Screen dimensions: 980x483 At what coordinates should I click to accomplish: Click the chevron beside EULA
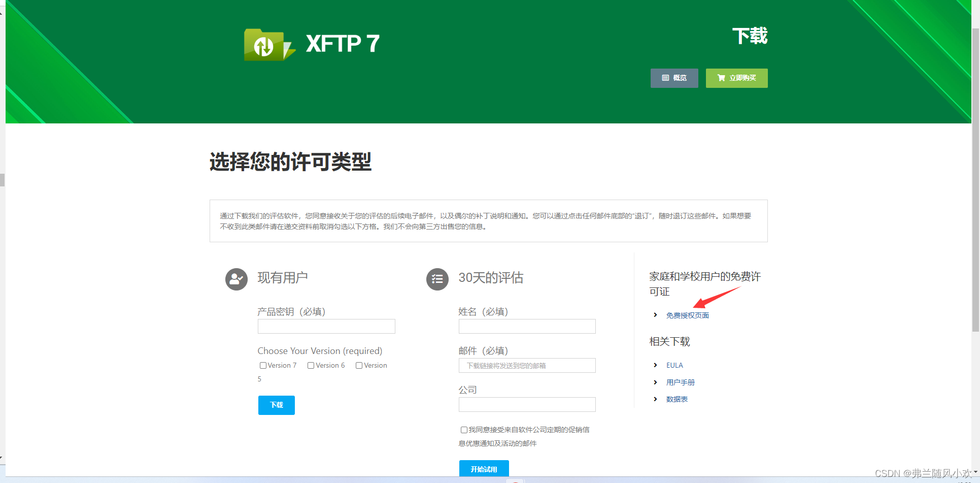(x=655, y=365)
